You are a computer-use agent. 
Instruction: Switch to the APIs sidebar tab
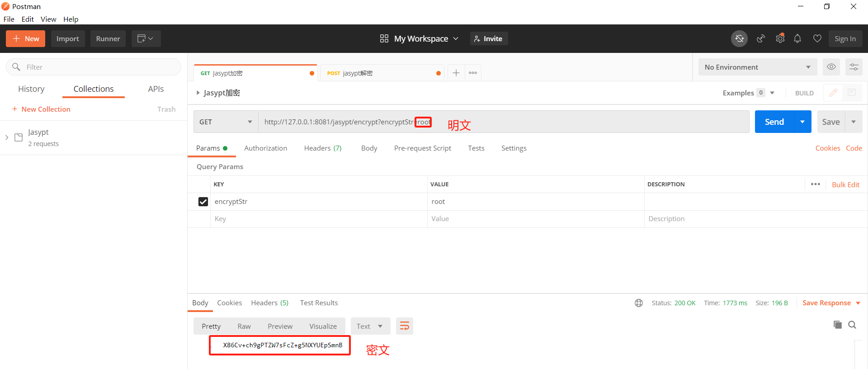pyautogui.click(x=156, y=89)
